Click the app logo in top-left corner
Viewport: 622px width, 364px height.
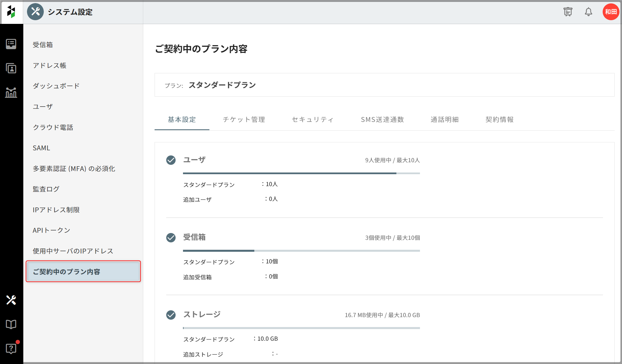[11, 12]
